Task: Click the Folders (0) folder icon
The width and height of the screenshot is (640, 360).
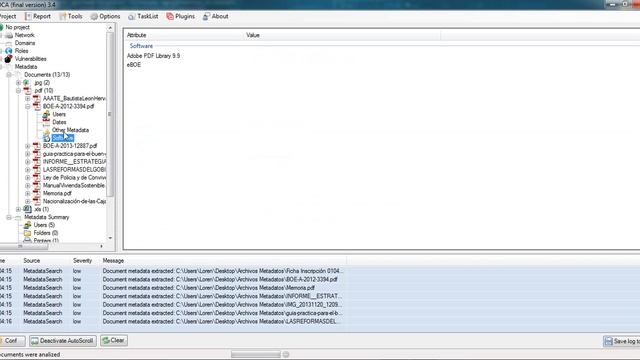Action: click(x=27, y=233)
